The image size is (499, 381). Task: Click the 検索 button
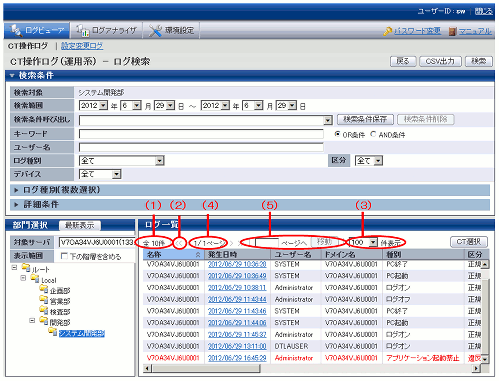coord(479,61)
